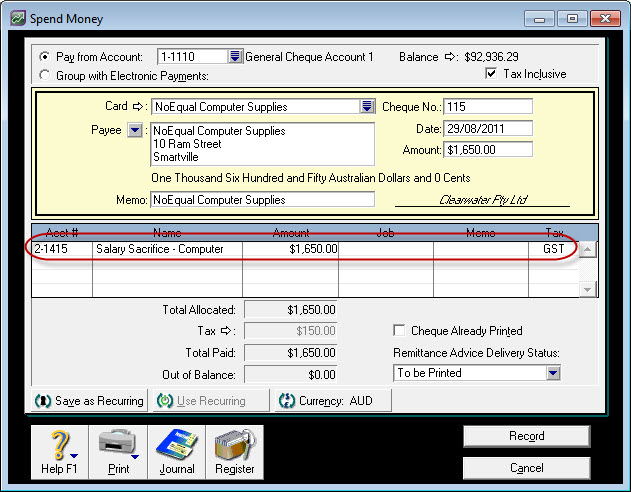Expand the Payee address dropdown
631x492 pixels.
click(135, 130)
